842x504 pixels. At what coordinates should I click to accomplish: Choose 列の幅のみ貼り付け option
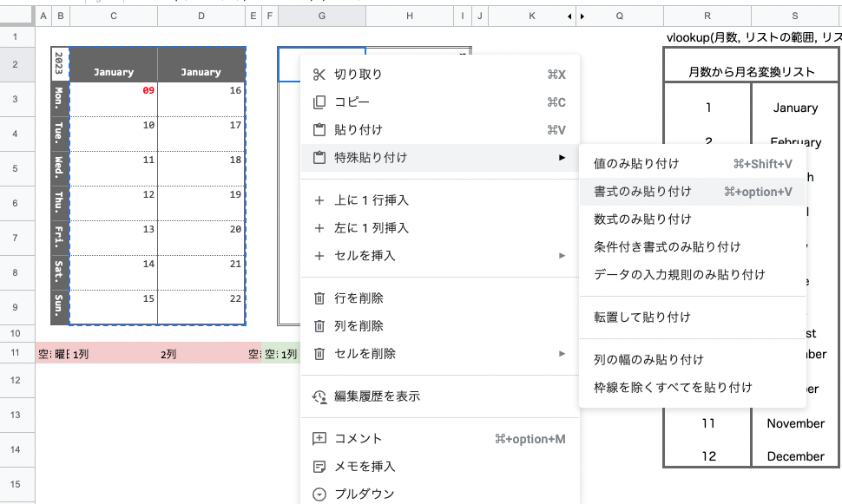[x=693, y=360]
